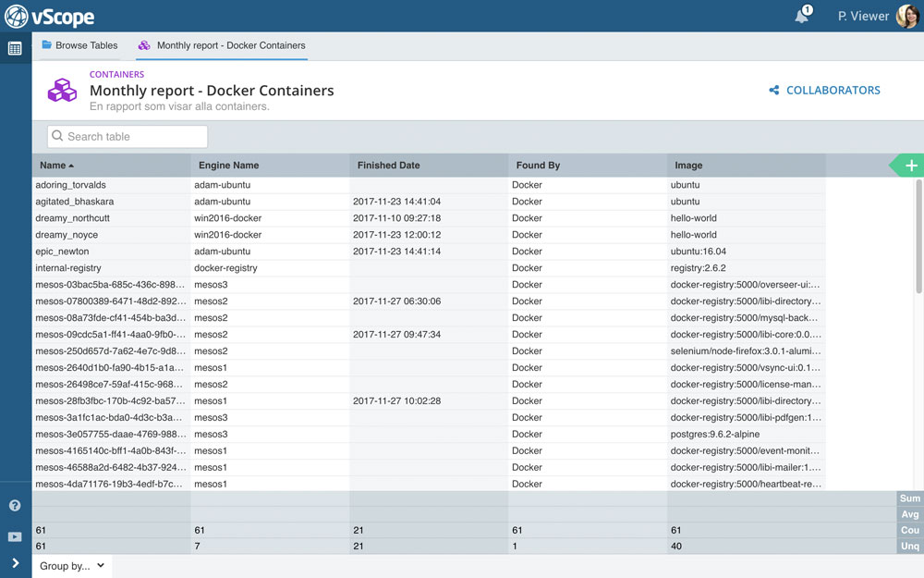Click the report title Monthly report - Docker Containers
The image size is (924, 578).
pos(212,91)
